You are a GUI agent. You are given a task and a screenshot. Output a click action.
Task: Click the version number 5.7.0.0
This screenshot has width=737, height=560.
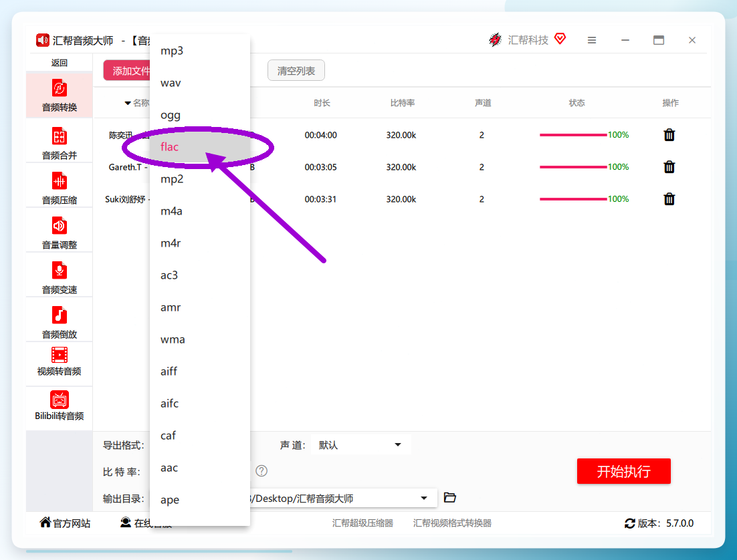pos(679,523)
